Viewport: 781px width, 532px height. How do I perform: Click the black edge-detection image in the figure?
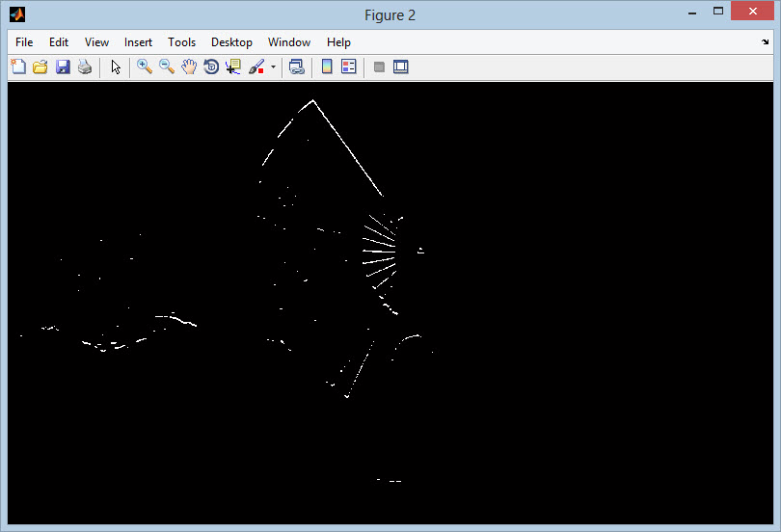(390, 303)
